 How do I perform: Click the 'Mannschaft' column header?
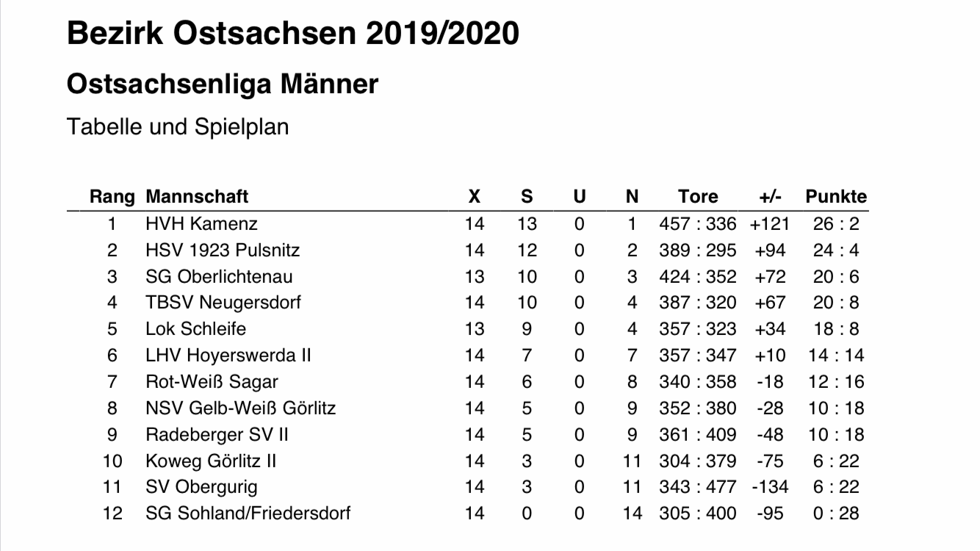pos(197,197)
